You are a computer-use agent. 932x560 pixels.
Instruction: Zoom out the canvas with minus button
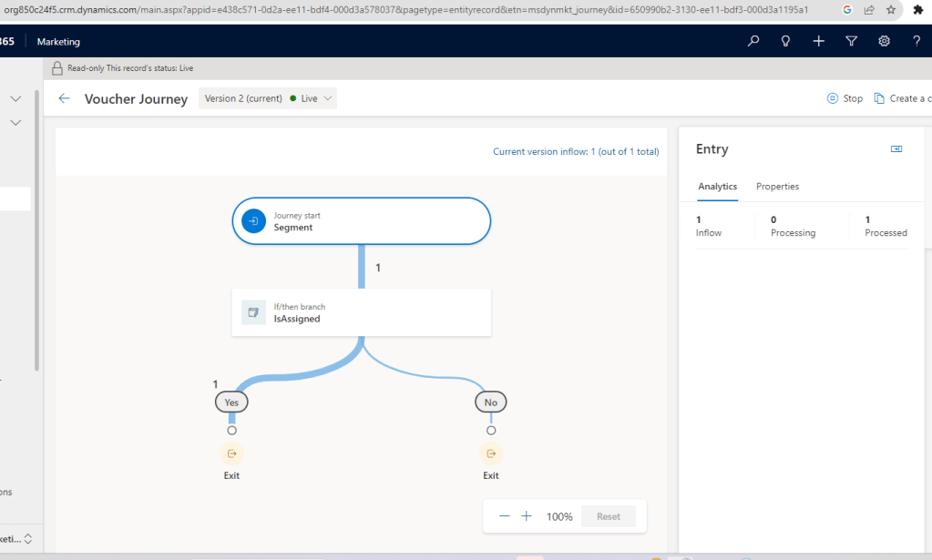point(505,516)
